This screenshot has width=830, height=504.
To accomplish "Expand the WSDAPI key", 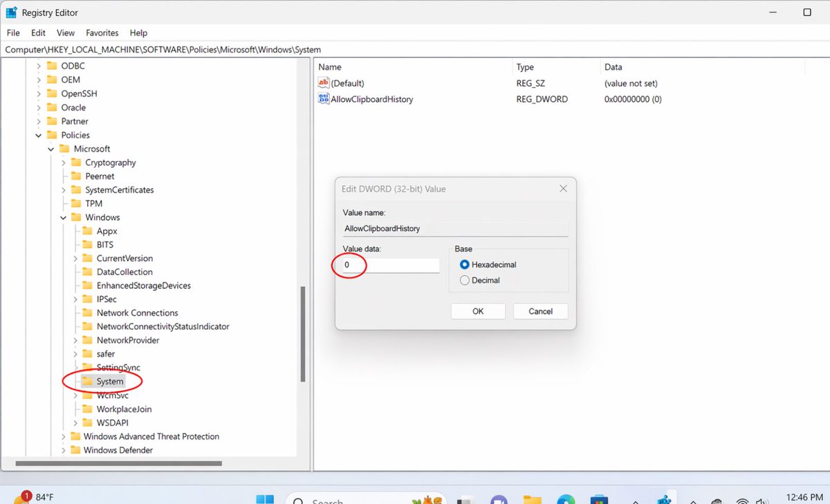I will pyautogui.click(x=75, y=423).
